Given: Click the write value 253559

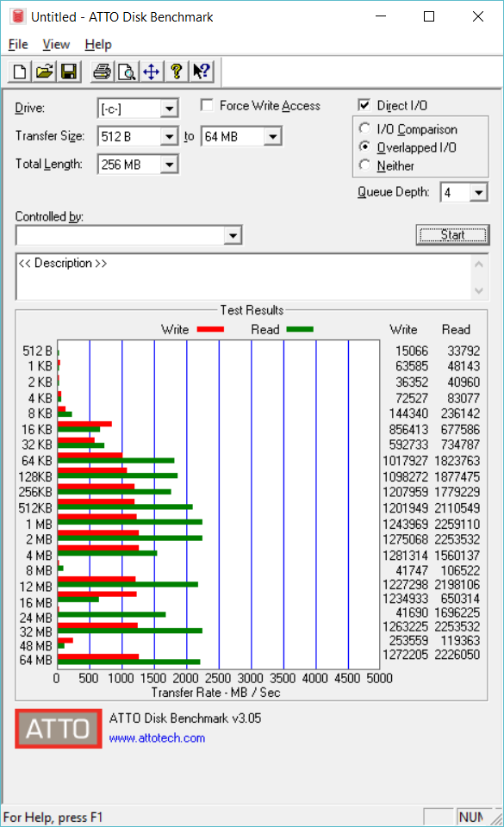Looking at the screenshot, I should [408, 640].
